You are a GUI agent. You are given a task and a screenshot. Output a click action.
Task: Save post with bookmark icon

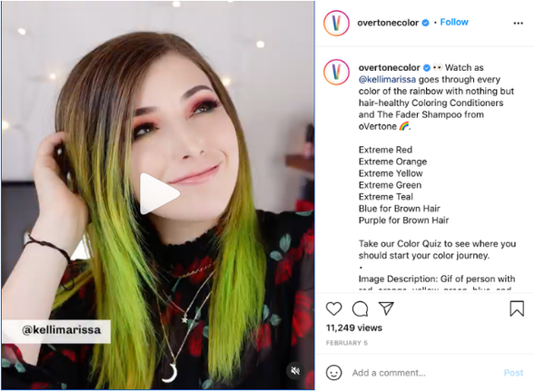click(517, 309)
